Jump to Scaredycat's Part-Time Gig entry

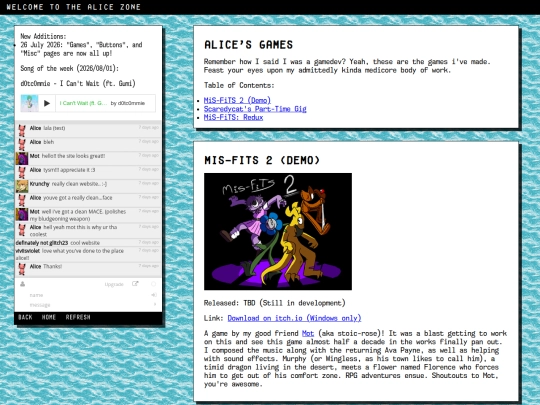255,109
